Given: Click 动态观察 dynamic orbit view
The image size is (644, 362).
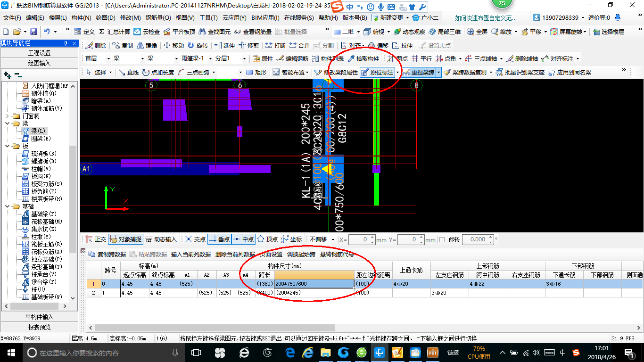Looking at the screenshot, I should point(409,32).
